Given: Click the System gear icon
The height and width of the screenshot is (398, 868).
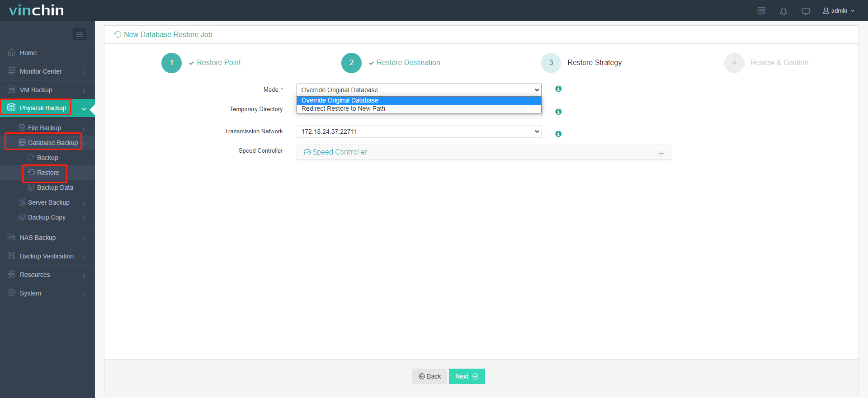Looking at the screenshot, I should [x=11, y=293].
